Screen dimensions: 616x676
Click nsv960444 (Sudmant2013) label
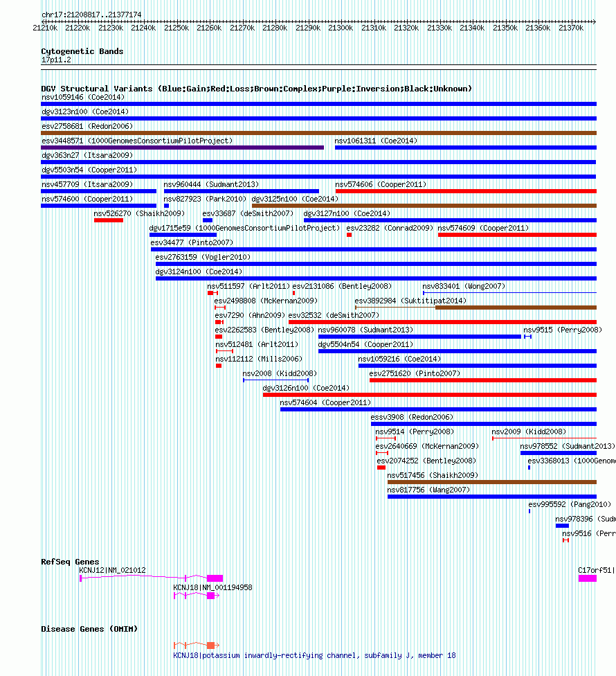point(211,184)
